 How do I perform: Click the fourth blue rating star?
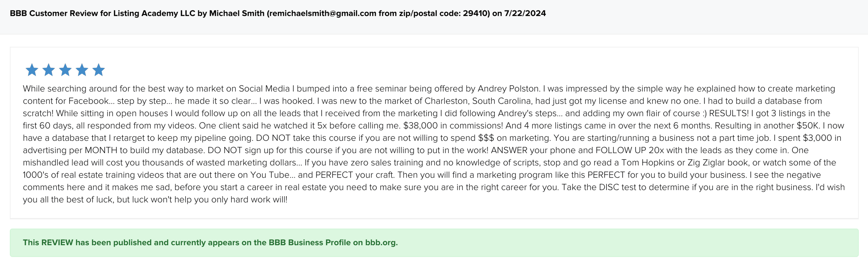[82, 70]
